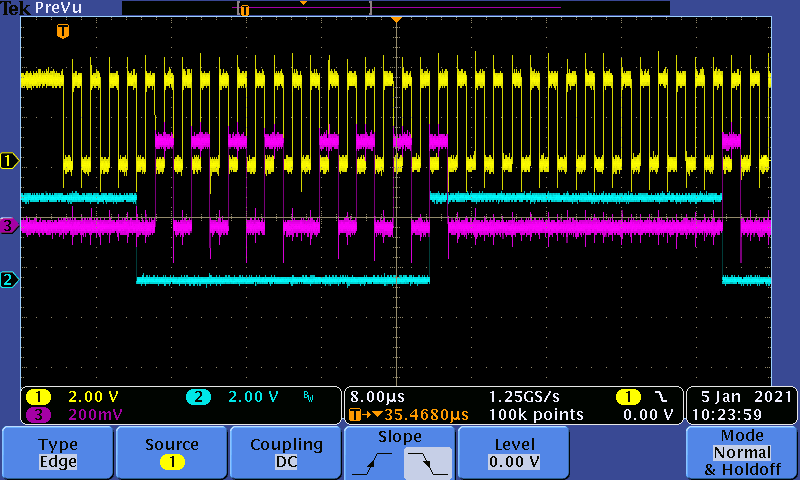Click the channel 3 magenta badge in readout
Viewport: 800px width, 480px height.
coord(38,414)
